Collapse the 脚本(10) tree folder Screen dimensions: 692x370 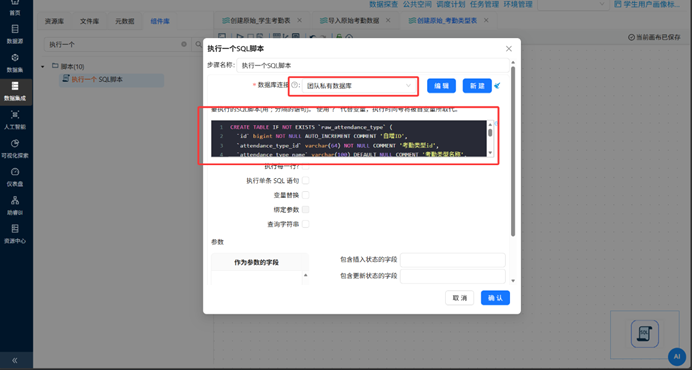(x=43, y=67)
